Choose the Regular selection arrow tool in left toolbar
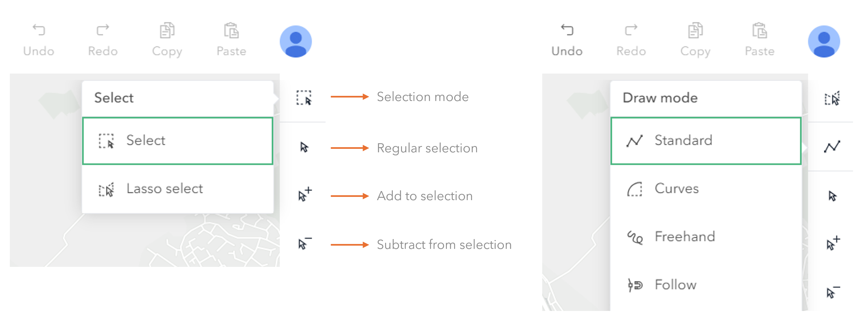This screenshot has height=324, width=868. pyautogui.click(x=304, y=147)
